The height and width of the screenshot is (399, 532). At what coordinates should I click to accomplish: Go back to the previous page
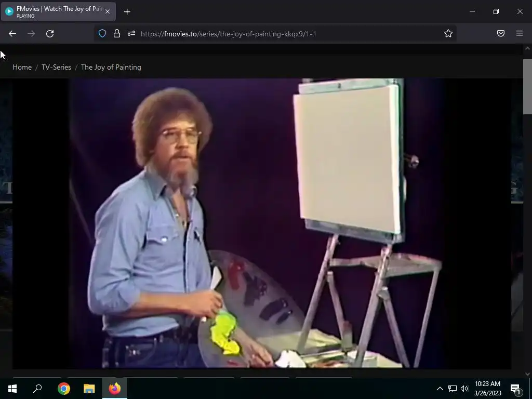coord(12,34)
